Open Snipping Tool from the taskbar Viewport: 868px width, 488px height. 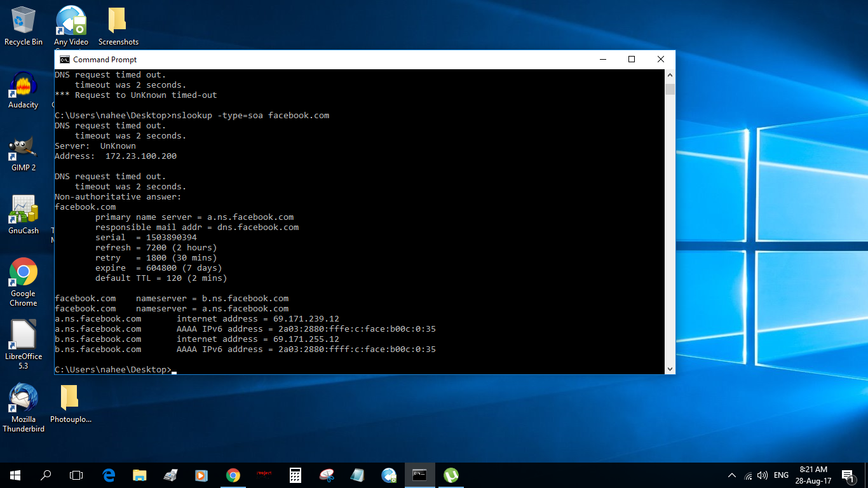pyautogui.click(x=326, y=475)
